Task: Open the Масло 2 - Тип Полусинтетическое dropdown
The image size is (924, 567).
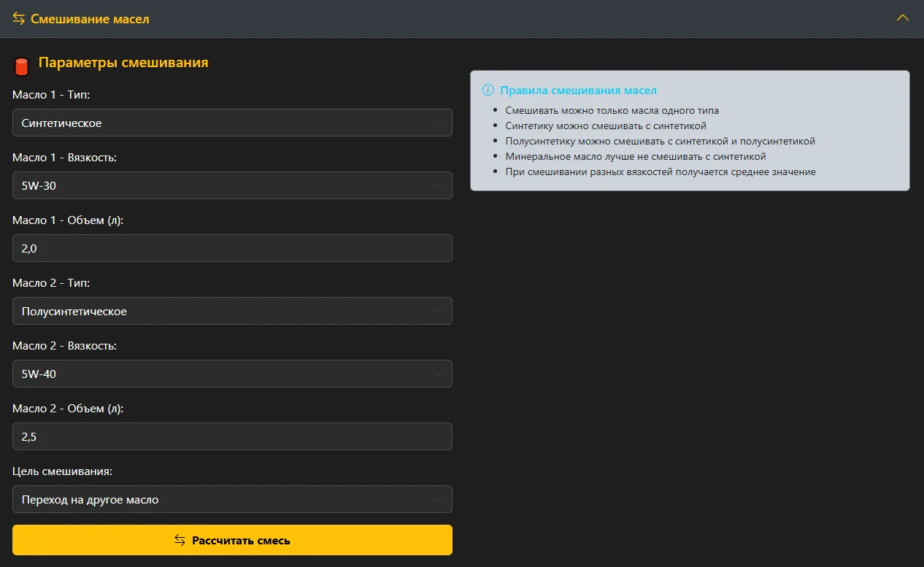Action: pyautogui.click(x=232, y=311)
